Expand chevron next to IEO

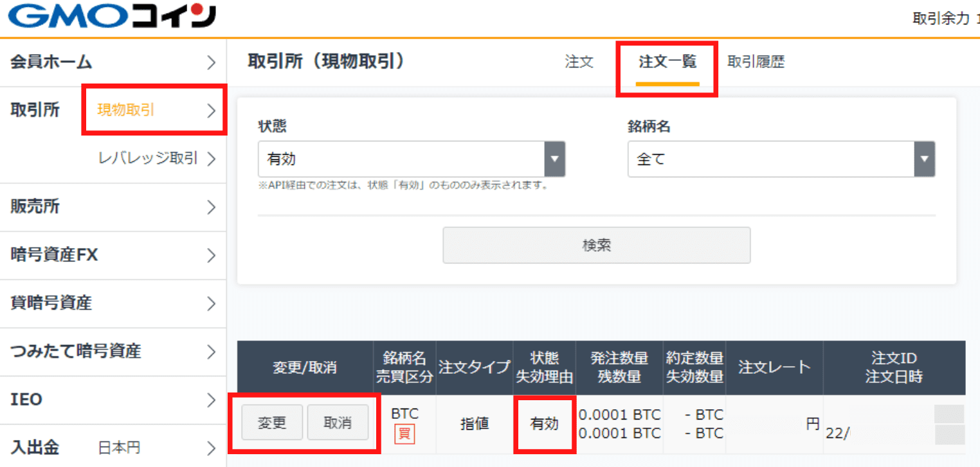pyautogui.click(x=212, y=400)
